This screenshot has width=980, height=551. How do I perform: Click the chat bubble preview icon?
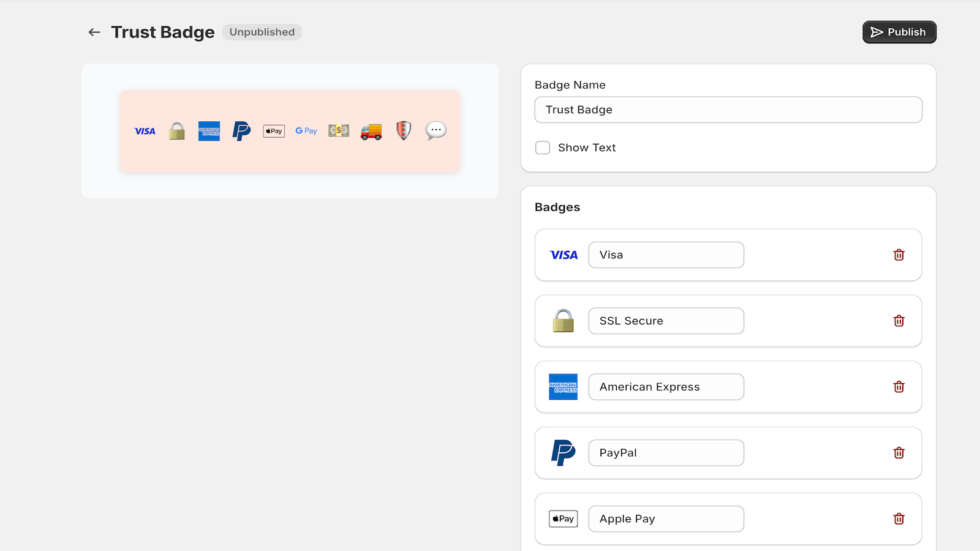pos(435,130)
